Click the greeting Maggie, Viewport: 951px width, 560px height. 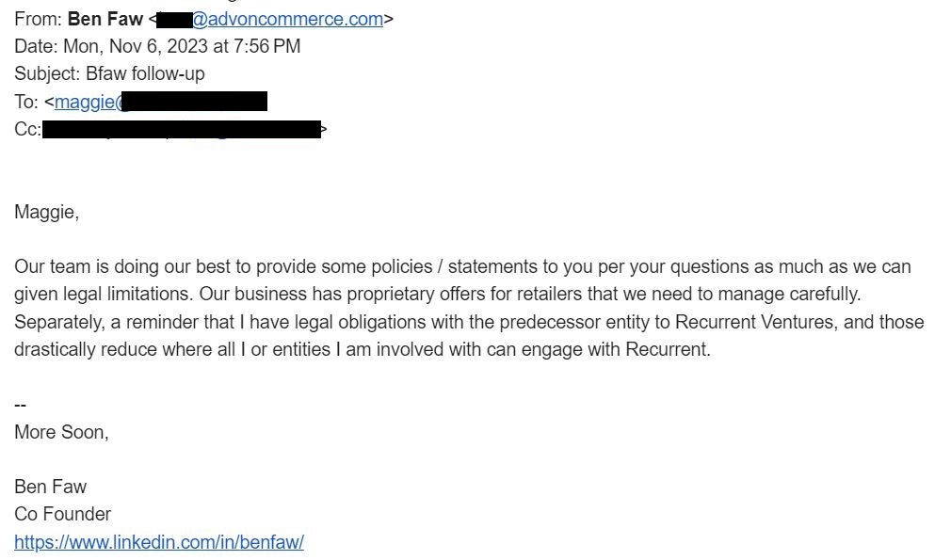pos(46,212)
